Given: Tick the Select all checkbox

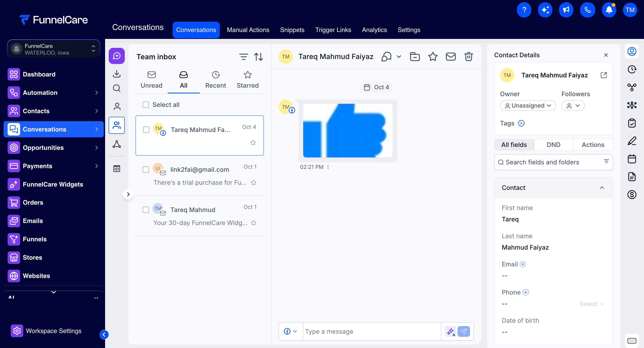Looking at the screenshot, I should point(146,105).
